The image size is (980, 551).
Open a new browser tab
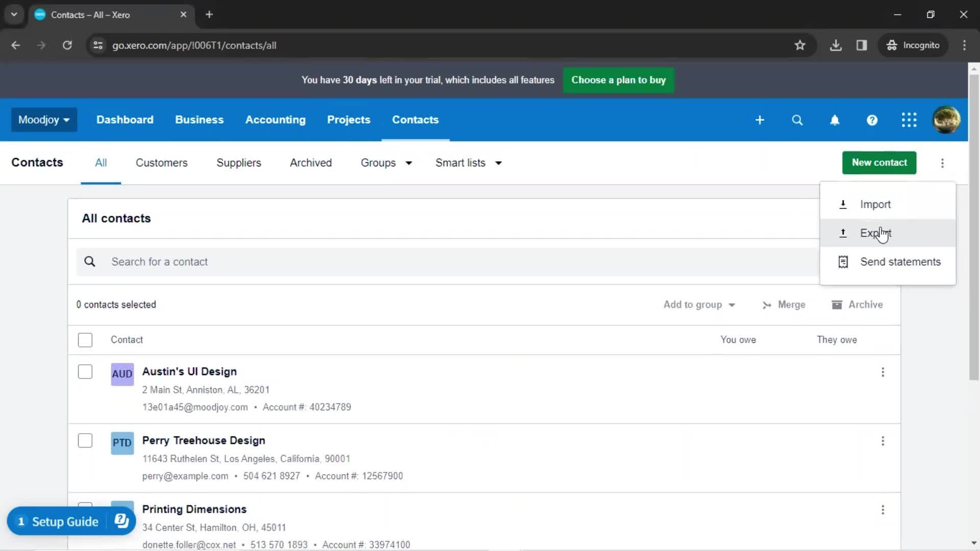[209, 15]
